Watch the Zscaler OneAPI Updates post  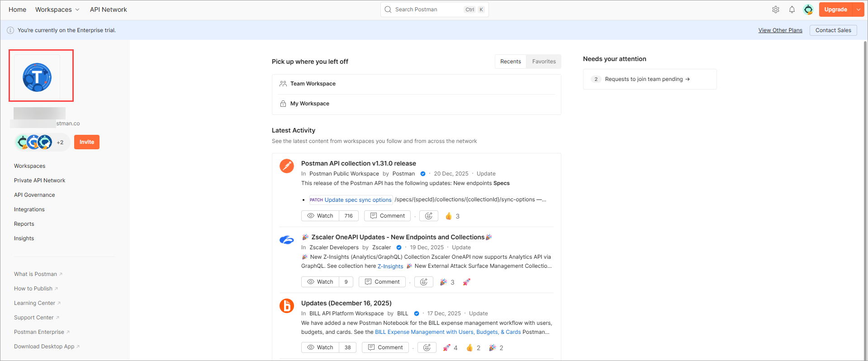click(x=320, y=282)
